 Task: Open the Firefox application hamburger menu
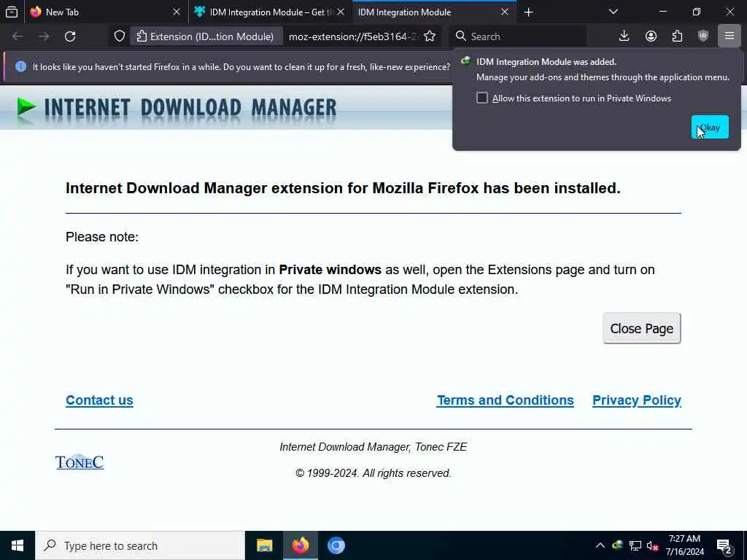[729, 36]
